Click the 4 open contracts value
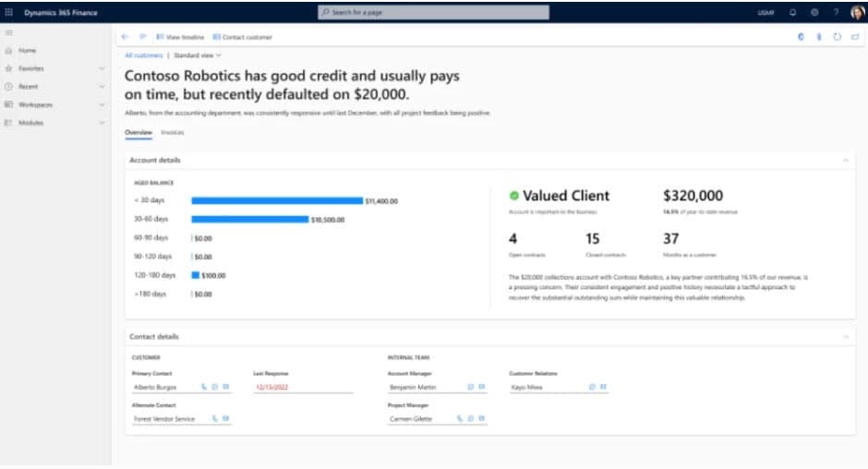 (x=512, y=238)
